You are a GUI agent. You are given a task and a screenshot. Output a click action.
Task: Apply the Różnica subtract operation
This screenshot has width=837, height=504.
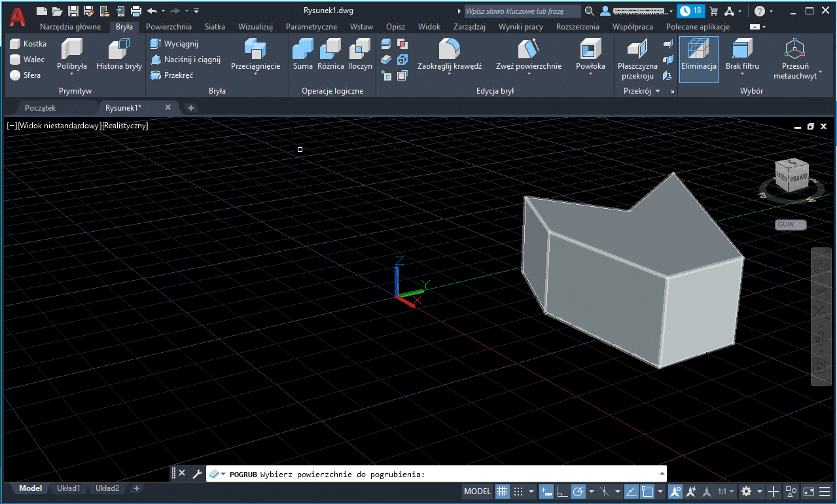[x=331, y=54]
